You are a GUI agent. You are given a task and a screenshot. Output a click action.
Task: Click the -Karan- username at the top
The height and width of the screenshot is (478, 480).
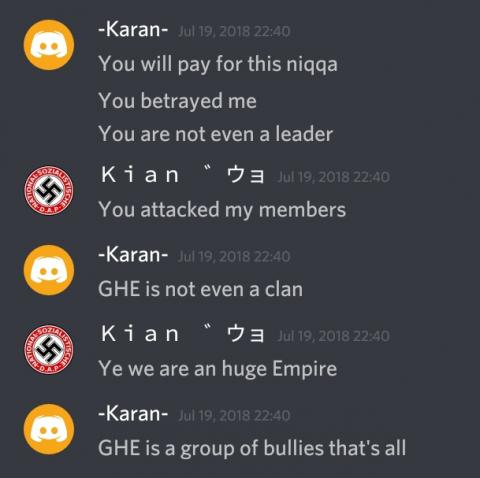(x=133, y=30)
